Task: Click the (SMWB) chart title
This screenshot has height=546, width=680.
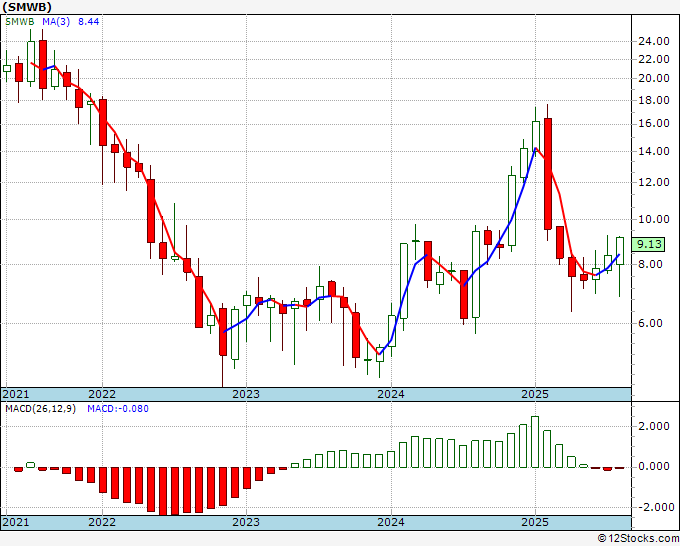Action: 27,7
